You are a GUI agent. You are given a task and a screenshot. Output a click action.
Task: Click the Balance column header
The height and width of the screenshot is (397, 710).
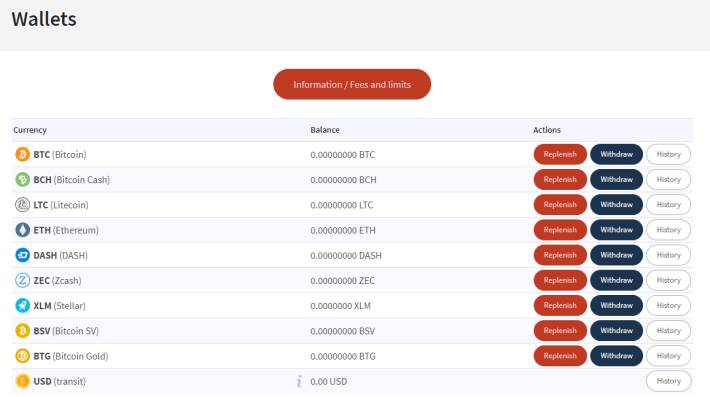pyautogui.click(x=325, y=130)
